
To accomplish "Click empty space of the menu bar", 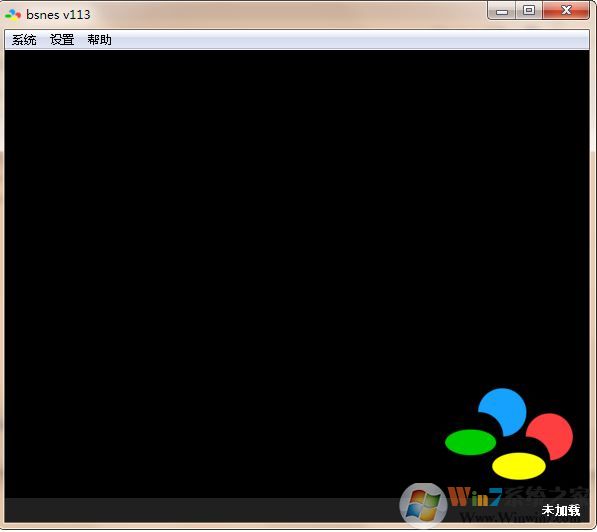I will [343, 40].
